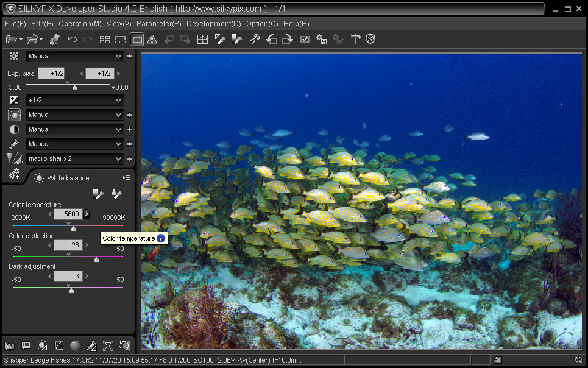Open the tone curve sub-control icon

[x=58, y=345]
